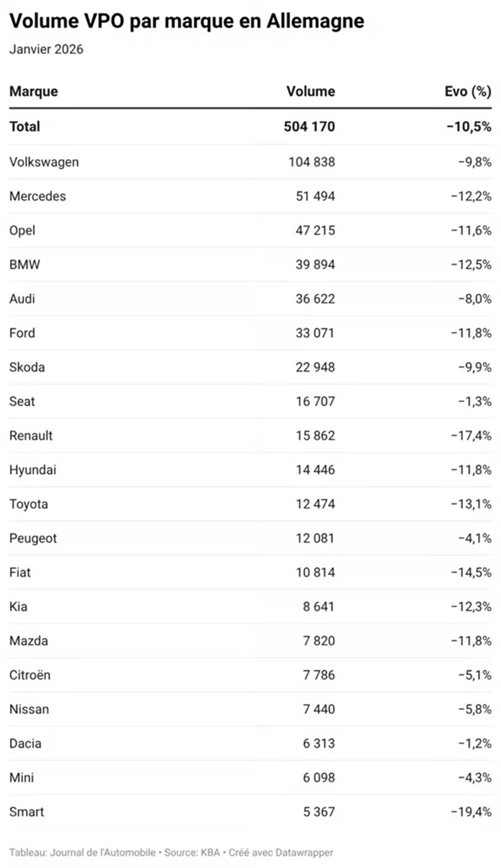
Task: Click the Skoda brand name
Action: point(27,367)
